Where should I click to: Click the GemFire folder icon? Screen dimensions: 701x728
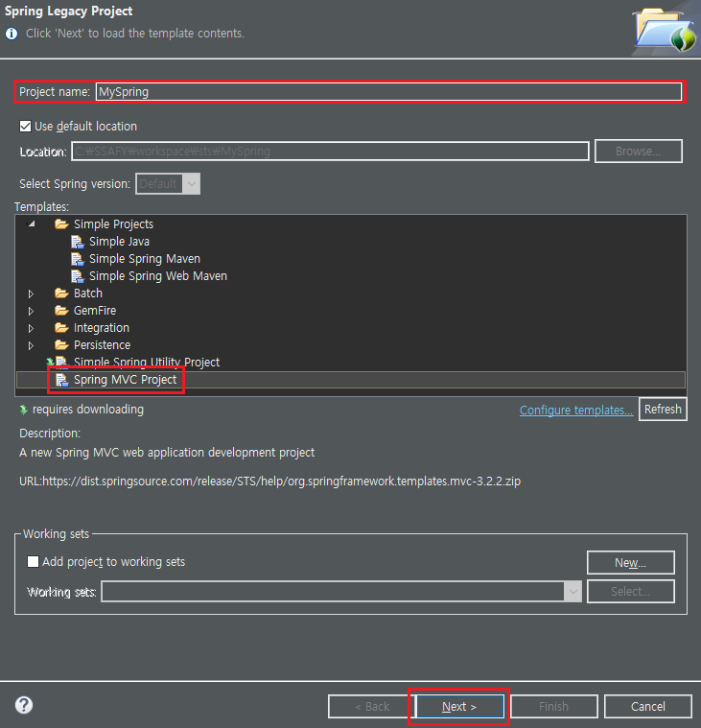pyautogui.click(x=61, y=311)
